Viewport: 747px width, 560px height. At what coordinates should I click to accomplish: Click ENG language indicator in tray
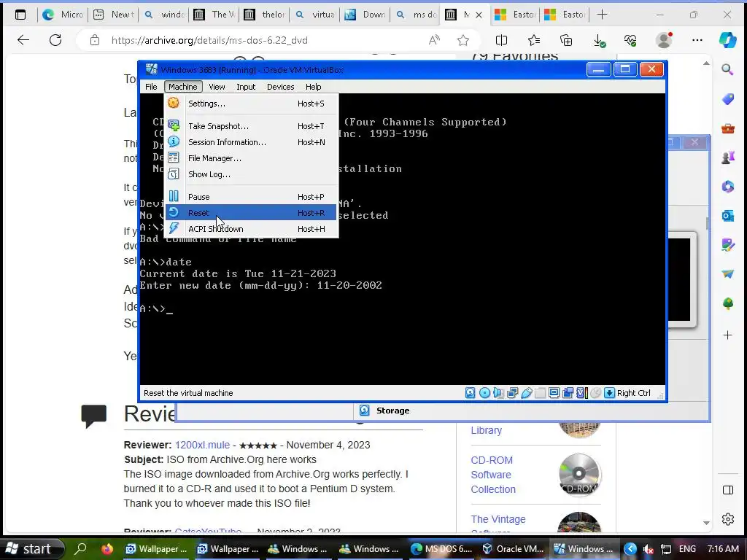[x=687, y=549]
